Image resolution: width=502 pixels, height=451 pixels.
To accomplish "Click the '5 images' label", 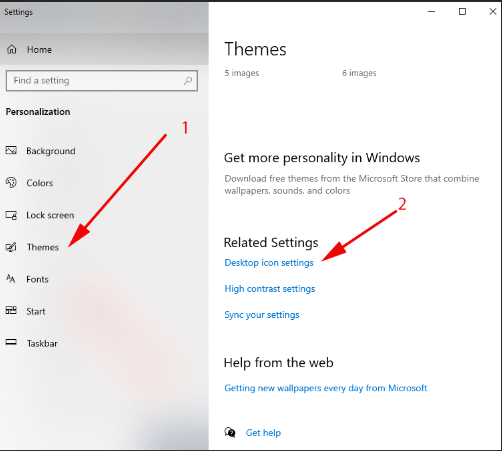I will (242, 73).
